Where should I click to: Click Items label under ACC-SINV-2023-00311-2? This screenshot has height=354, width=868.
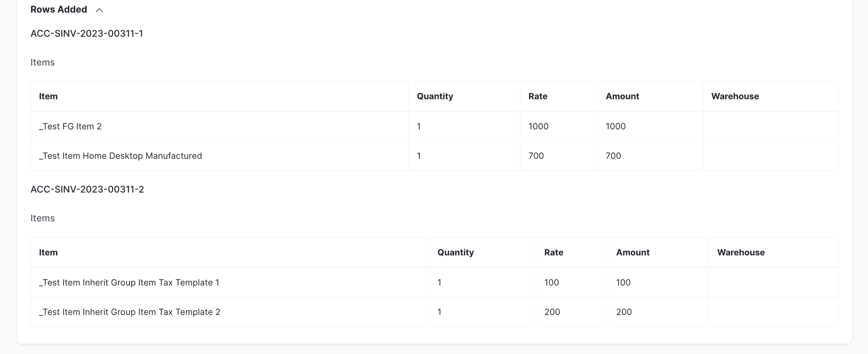(x=42, y=218)
